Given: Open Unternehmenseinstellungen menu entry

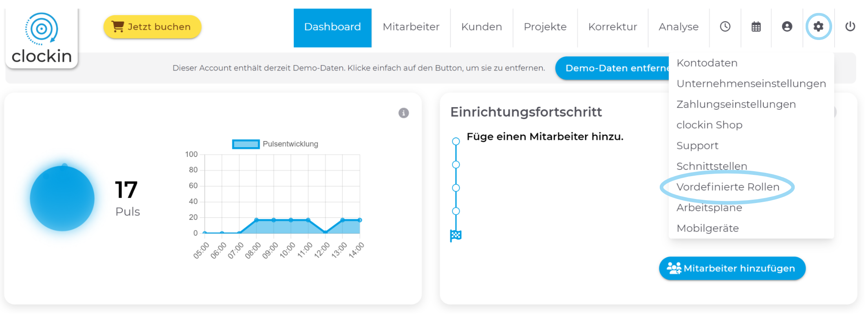Looking at the screenshot, I should (751, 84).
